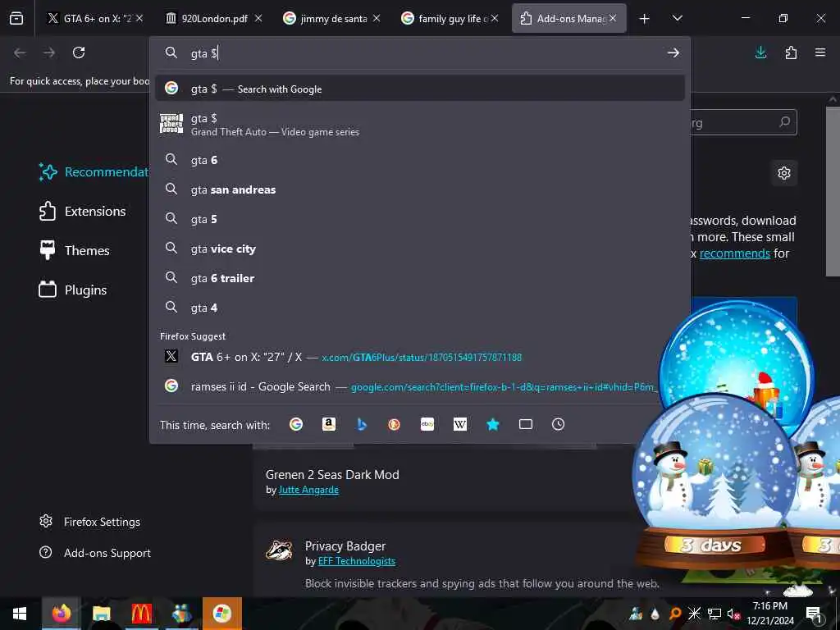Search this time with Google

295,424
